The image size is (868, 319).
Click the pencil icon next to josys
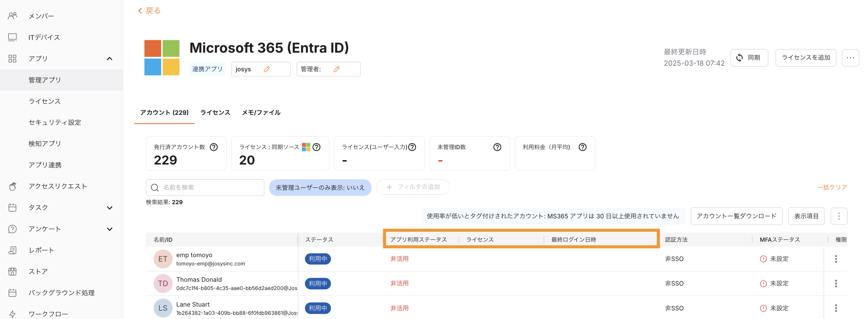click(x=266, y=69)
